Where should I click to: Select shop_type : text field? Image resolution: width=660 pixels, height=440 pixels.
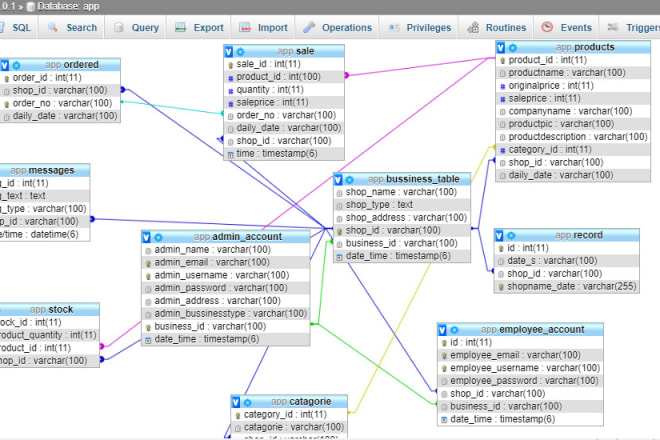(x=402, y=205)
